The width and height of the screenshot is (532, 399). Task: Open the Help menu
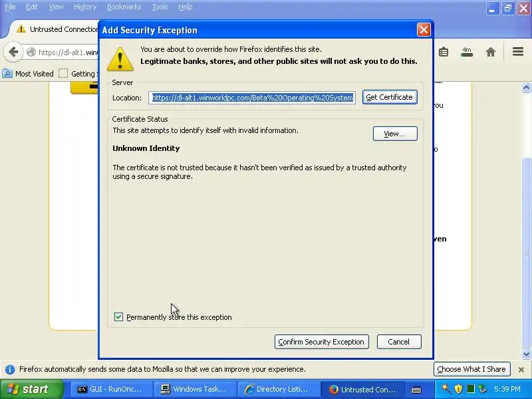[x=186, y=7]
